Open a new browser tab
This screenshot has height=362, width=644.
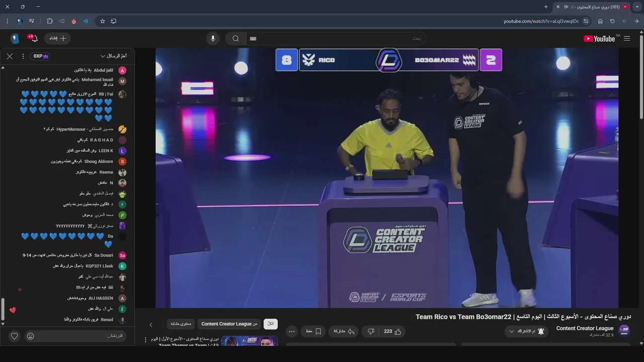[546, 7]
